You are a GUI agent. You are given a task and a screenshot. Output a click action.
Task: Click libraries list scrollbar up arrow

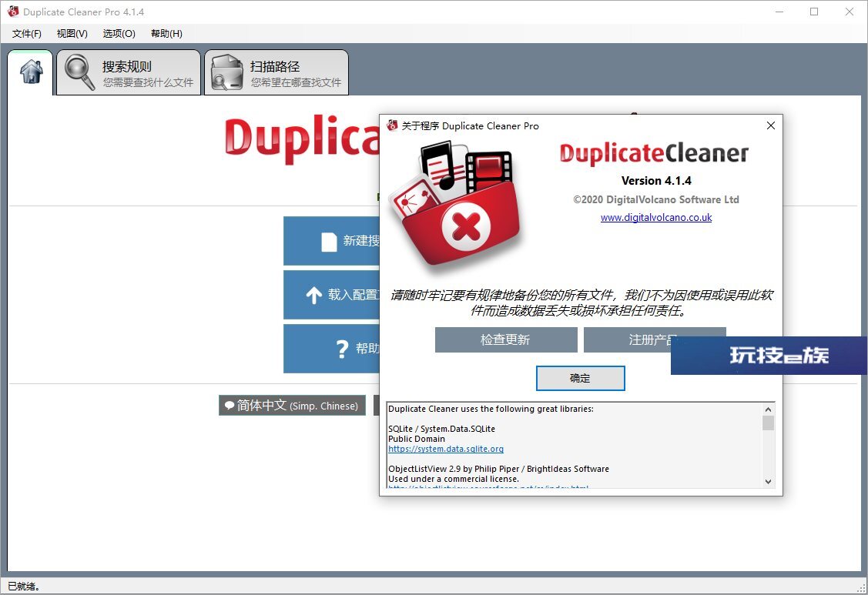tap(768, 409)
